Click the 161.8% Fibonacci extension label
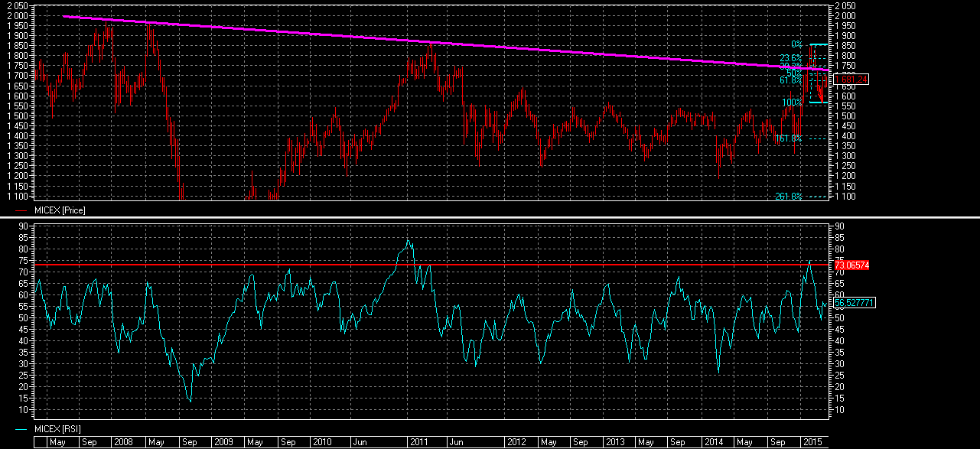Viewport: 980px width, 449px height. tap(788, 138)
